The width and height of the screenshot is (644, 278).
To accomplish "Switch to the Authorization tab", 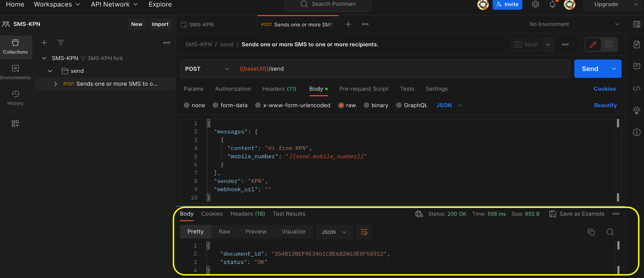I will pyautogui.click(x=233, y=89).
